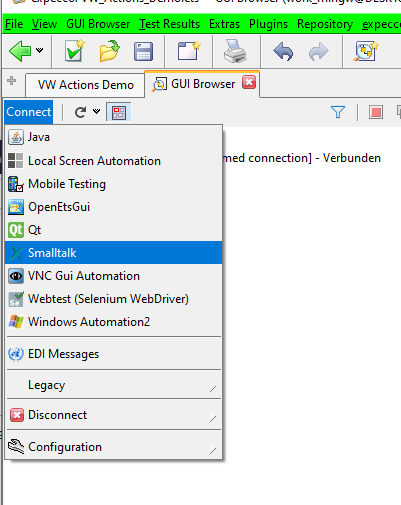This screenshot has width=401, height=505.
Task: Expand the Disconnect submenu
Action: click(114, 415)
